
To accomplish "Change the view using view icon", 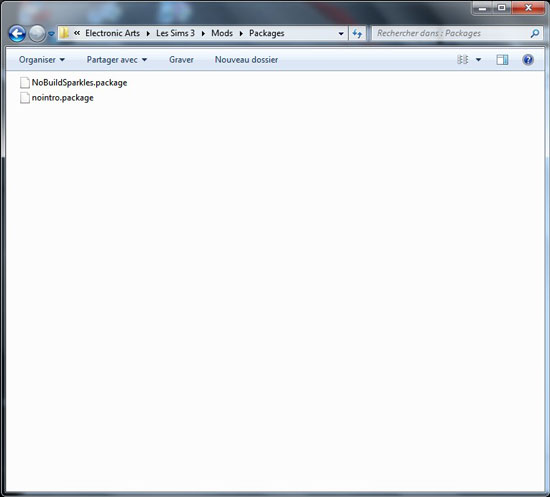I will tap(463, 60).
